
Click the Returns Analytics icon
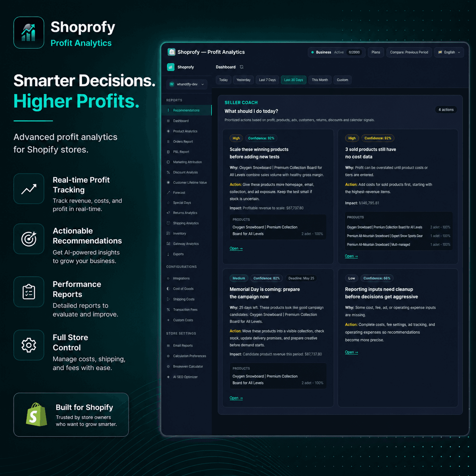(x=168, y=213)
